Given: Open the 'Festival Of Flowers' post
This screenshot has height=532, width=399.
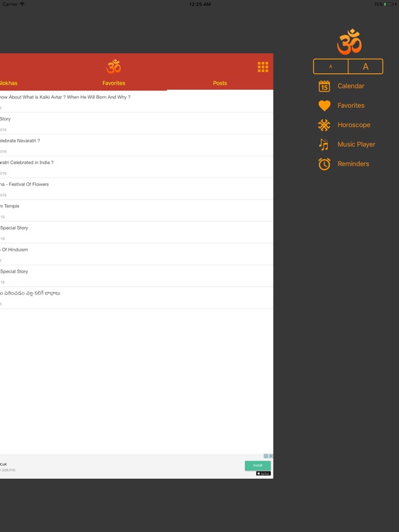Looking at the screenshot, I should pos(136,189).
